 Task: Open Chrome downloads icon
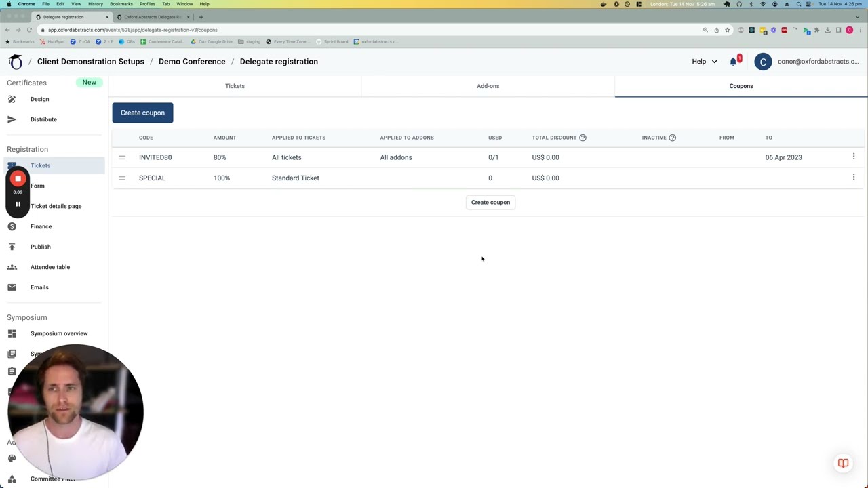pos(827,30)
